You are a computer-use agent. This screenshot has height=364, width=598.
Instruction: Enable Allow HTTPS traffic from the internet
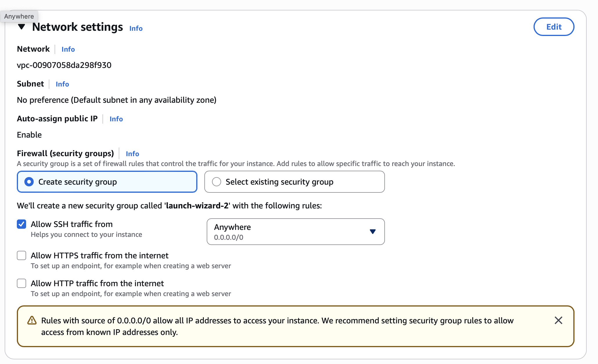(x=21, y=255)
